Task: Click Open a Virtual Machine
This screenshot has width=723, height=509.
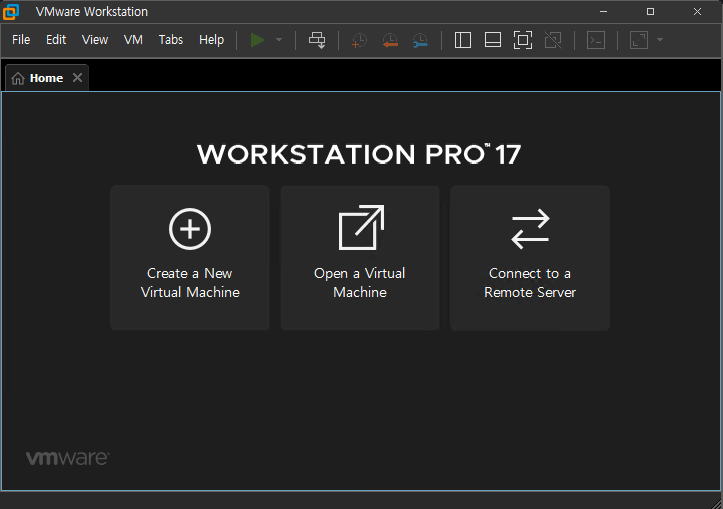Action: (x=360, y=258)
